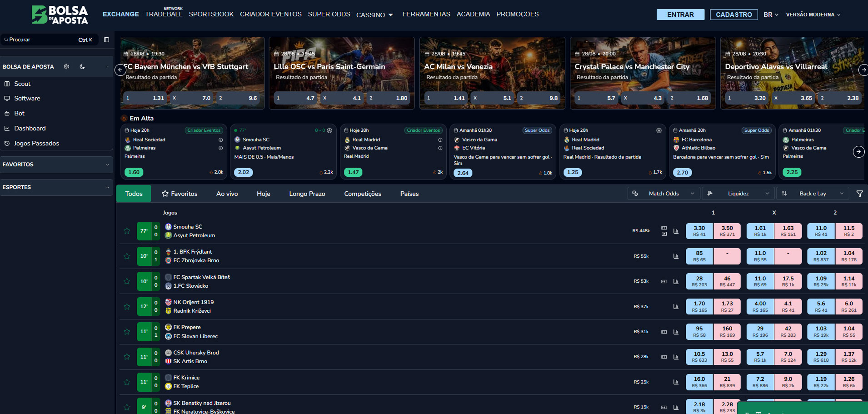
Task: Click the Scout sidebar icon
Action: pos(7,84)
